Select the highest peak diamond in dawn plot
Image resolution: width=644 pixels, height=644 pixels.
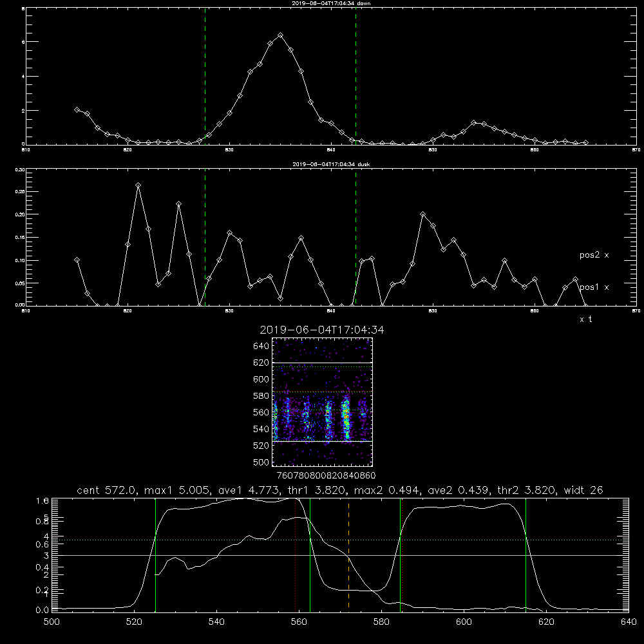point(281,35)
